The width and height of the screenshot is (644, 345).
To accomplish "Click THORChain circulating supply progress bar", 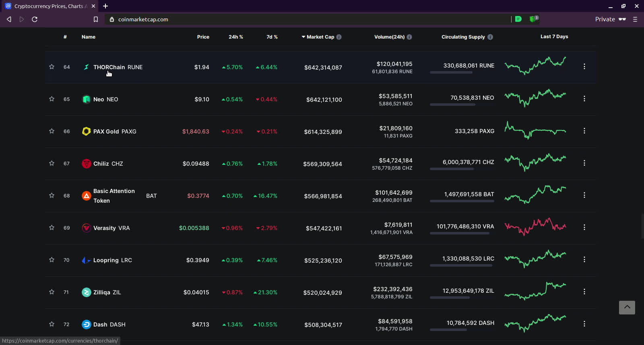I will 462,72.
